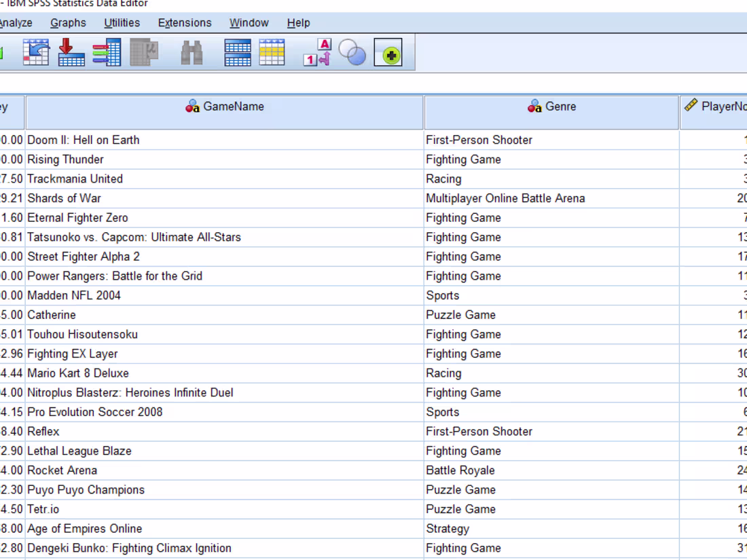This screenshot has width=747, height=560.
Task: Select the GameName cell 'Reflex'
Action: click(224, 432)
